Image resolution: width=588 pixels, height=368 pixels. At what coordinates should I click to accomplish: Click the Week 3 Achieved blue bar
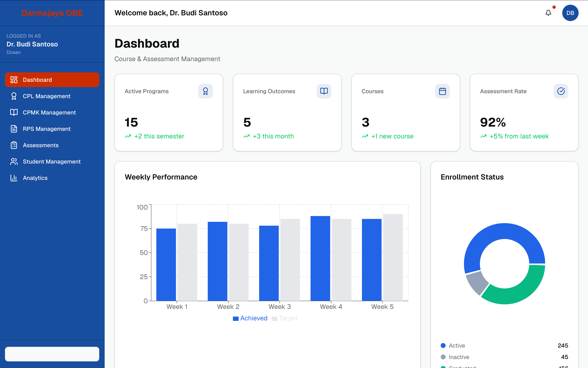coord(269,263)
